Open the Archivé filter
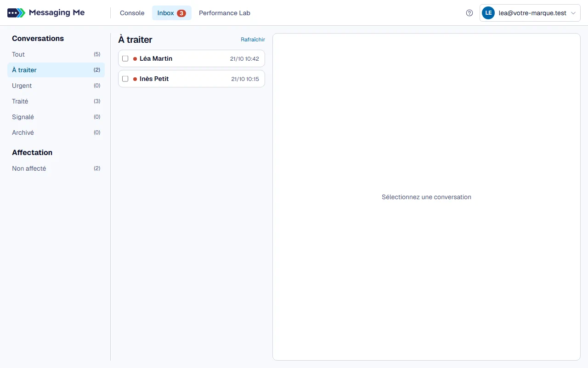Image resolution: width=588 pixels, height=368 pixels. pos(56,132)
